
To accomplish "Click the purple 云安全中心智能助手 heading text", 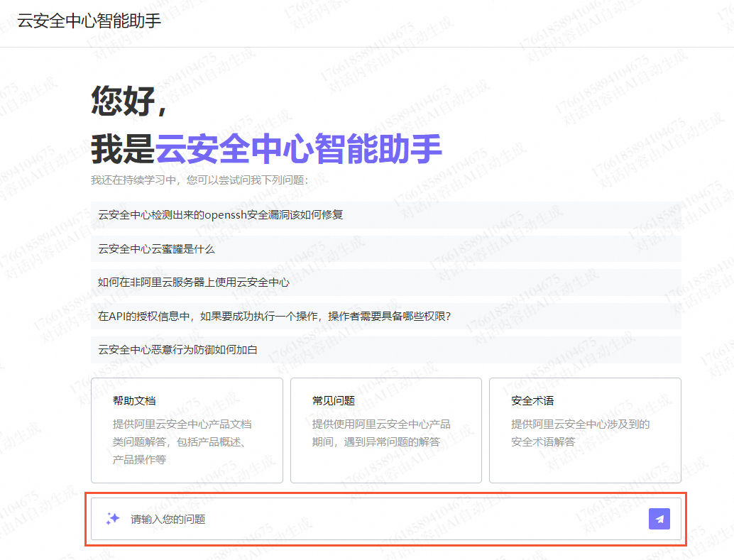I will (x=298, y=149).
